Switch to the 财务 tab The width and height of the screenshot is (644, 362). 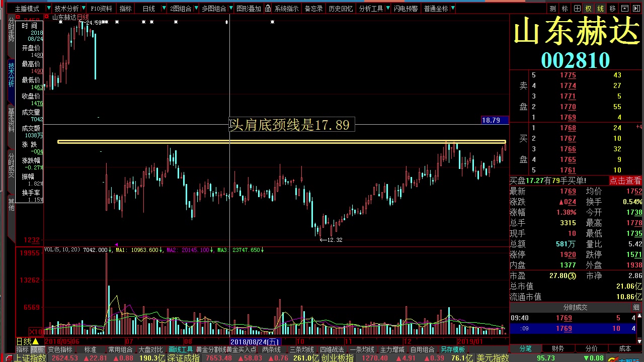557,348
